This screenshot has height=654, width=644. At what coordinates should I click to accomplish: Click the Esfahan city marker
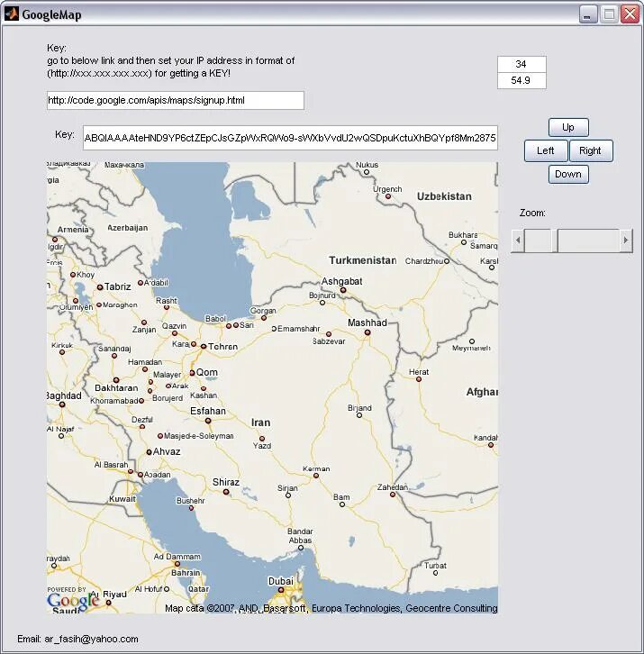tap(208, 421)
